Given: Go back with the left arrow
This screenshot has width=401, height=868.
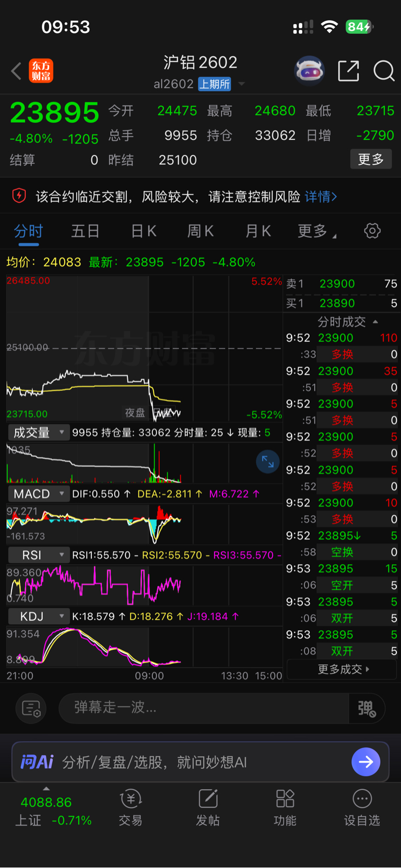Looking at the screenshot, I should pos(16,71).
